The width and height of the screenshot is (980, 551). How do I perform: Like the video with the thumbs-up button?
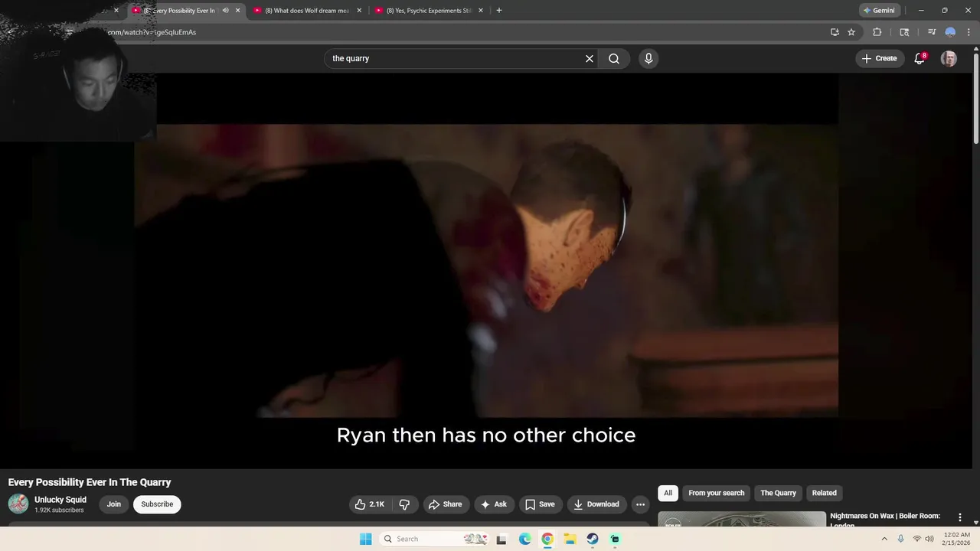point(370,504)
